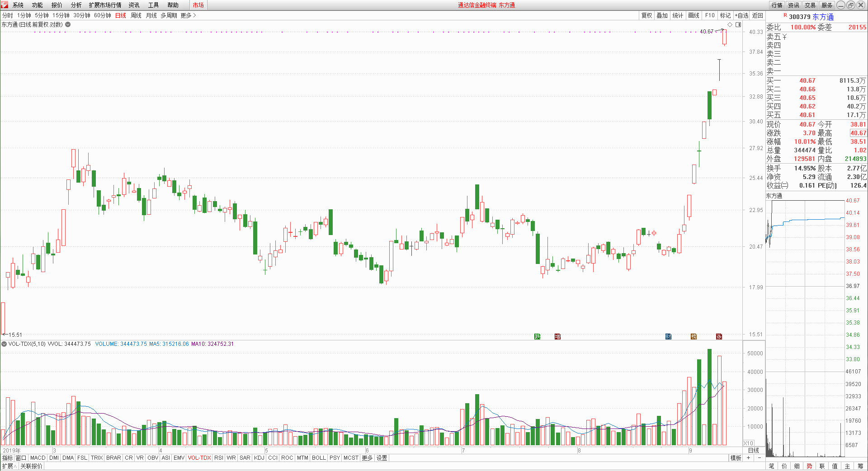Click the 统计 toolbar button
The image size is (868, 471).
click(678, 15)
